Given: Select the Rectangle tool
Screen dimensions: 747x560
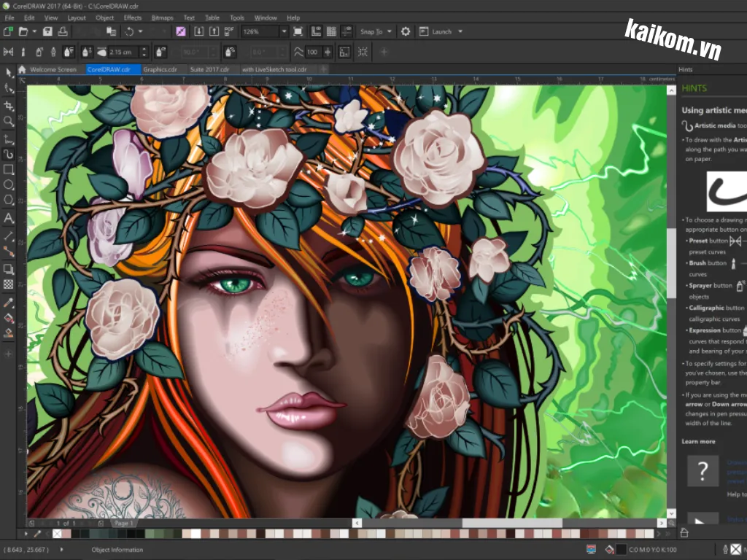Looking at the screenshot, I should point(9,170).
